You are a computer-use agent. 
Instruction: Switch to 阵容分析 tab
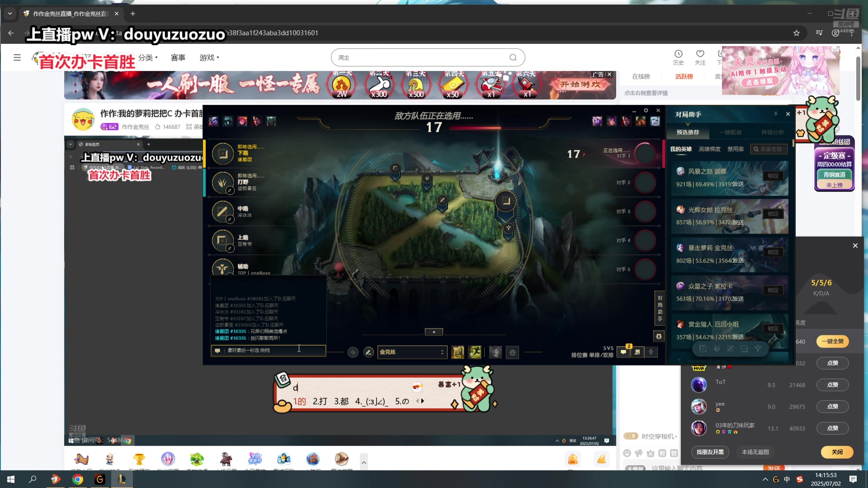point(773,132)
